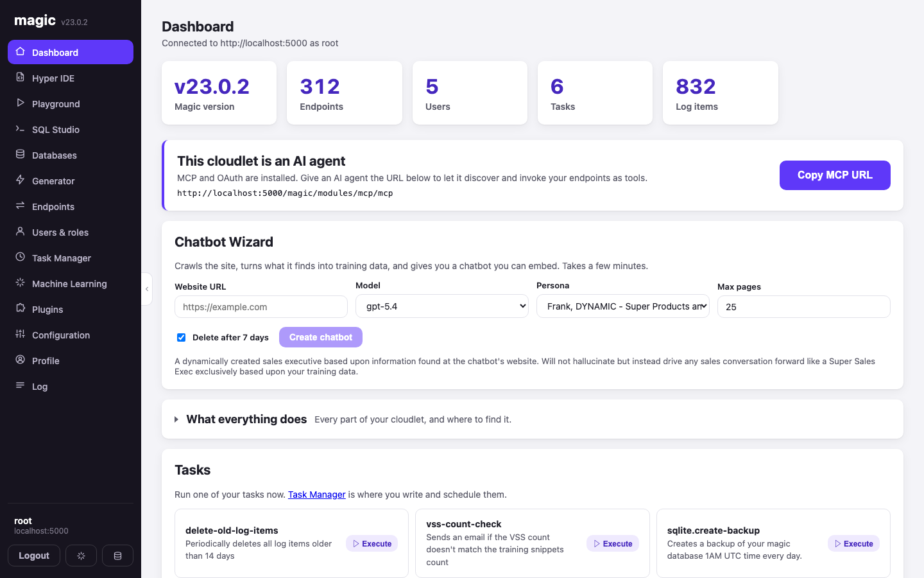Click the delete-old-log-items task title
Viewport: 924px width, 578px height.
pyautogui.click(x=232, y=530)
